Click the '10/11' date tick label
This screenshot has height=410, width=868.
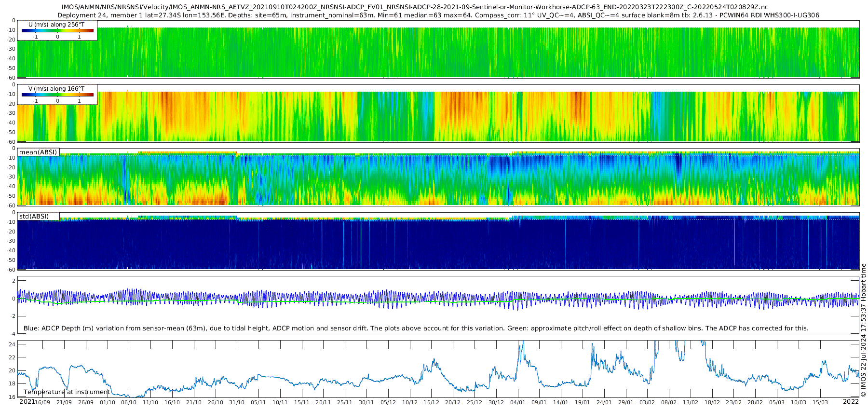(280, 402)
